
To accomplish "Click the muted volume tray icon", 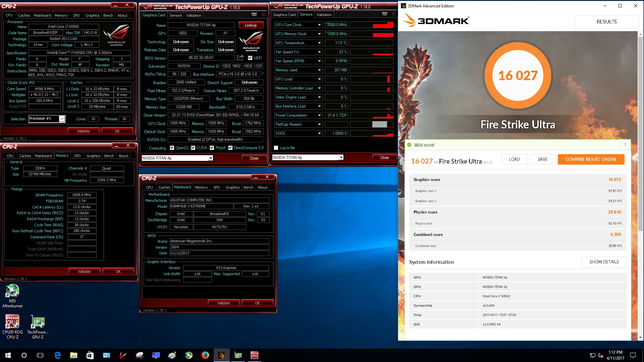I will (600, 355).
